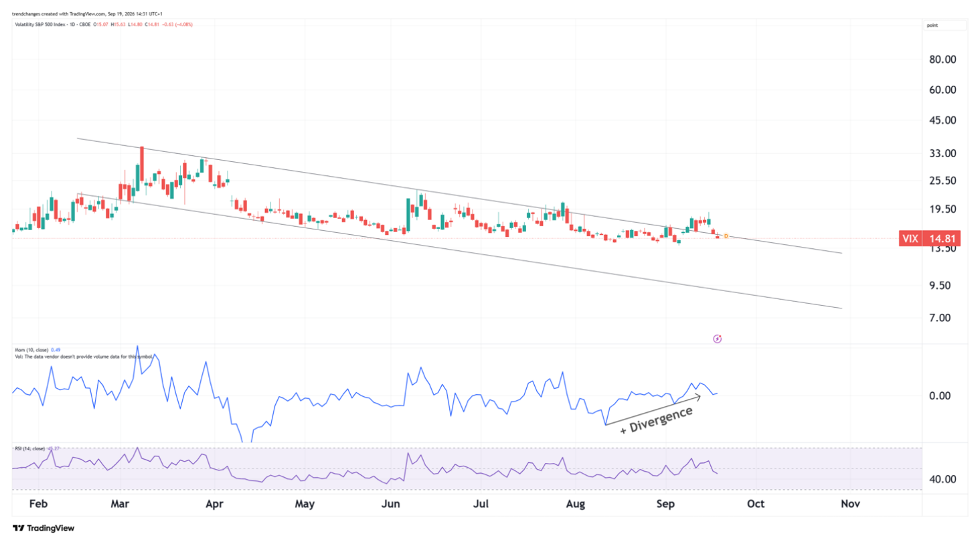Click the 80.00 price axis label
Viewport: 980px width, 548px height.
(943, 60)
